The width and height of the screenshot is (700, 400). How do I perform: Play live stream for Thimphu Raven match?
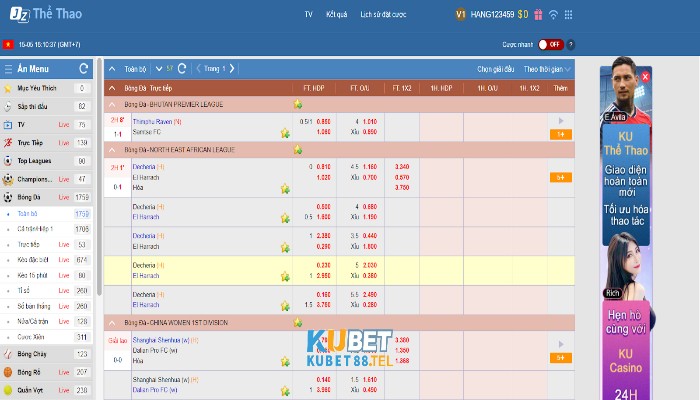point(561,121)
